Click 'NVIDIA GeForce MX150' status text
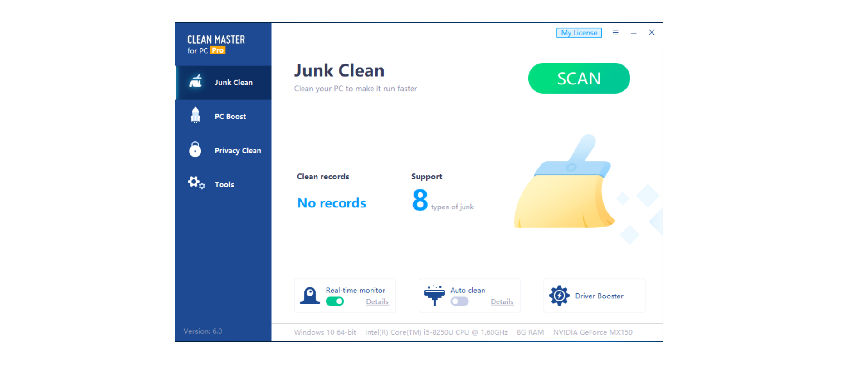Viewport: 868px width, 375px height. (593, 332)
